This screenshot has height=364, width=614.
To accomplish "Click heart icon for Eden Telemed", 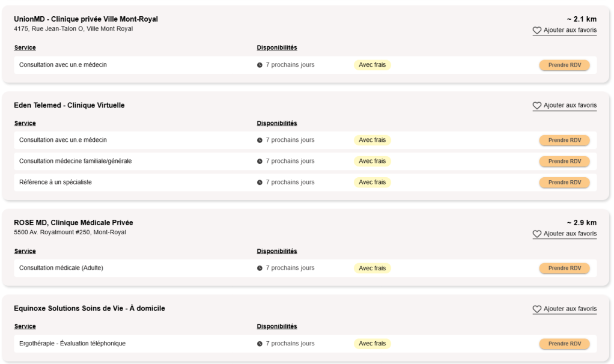I will [537, 106].
